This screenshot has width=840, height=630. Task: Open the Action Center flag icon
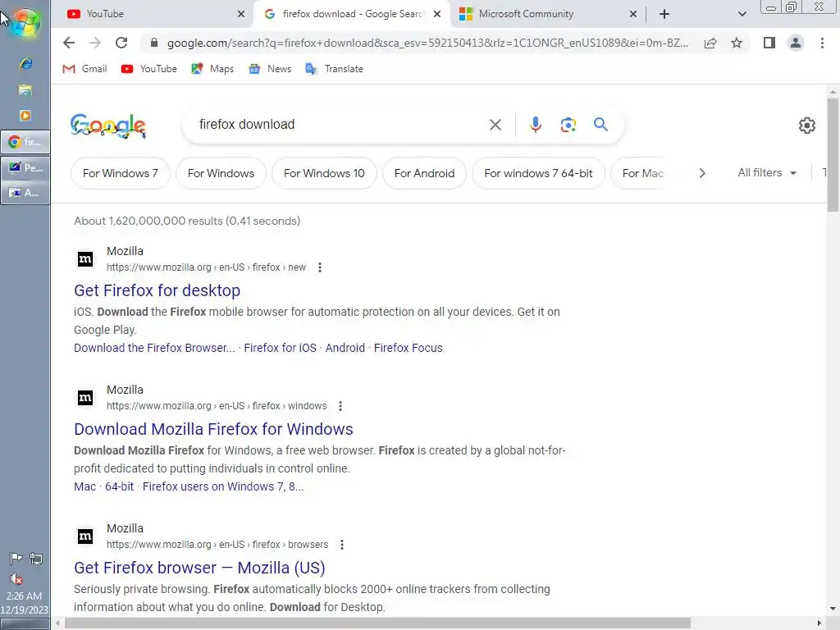click(x=16, y=559)
